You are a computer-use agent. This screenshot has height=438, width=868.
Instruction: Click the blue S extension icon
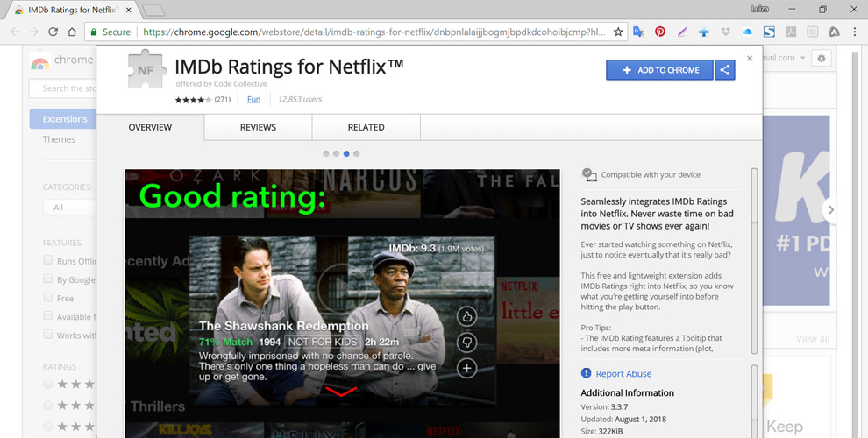coord(769,32)
